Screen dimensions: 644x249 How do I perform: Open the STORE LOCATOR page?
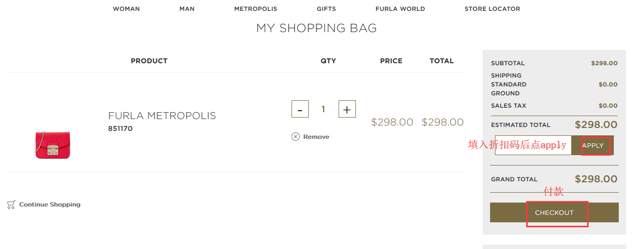[492, 9]
